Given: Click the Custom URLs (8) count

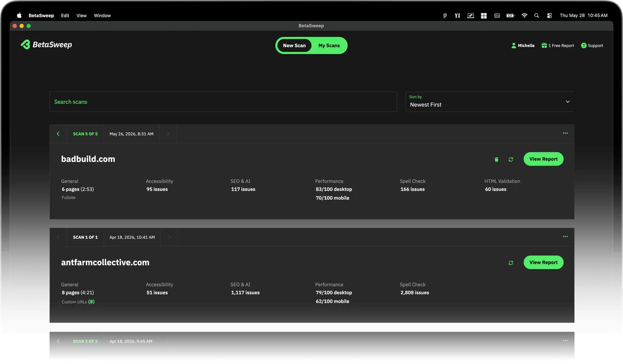Looking at the screenshot, I should click(x=91, y=302).
